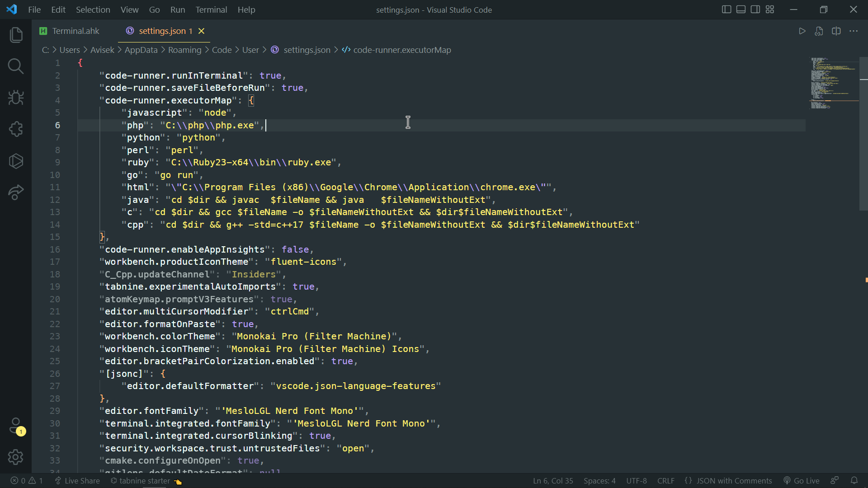Open the editor actions More menu (ellipsis)
Screen dimensions: 868x488
pyautogui.click(x=854, y=31)
